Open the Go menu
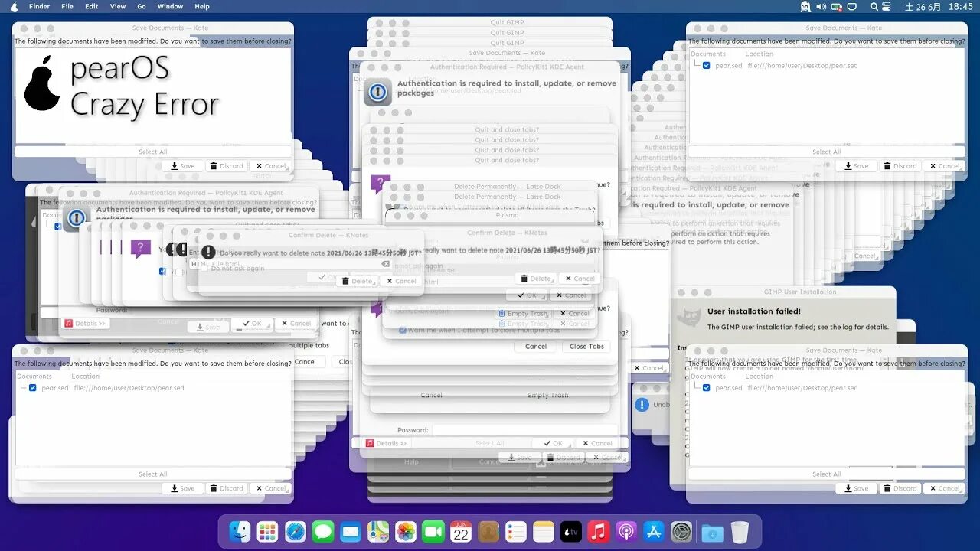980x551 pixels. 142,6
